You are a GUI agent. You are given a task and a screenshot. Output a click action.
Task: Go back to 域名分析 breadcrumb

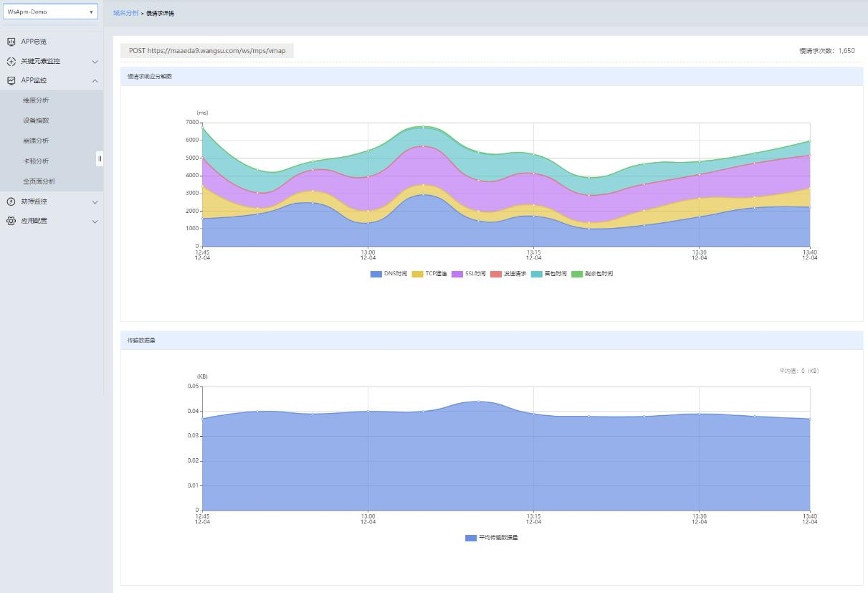click(126, 14)
